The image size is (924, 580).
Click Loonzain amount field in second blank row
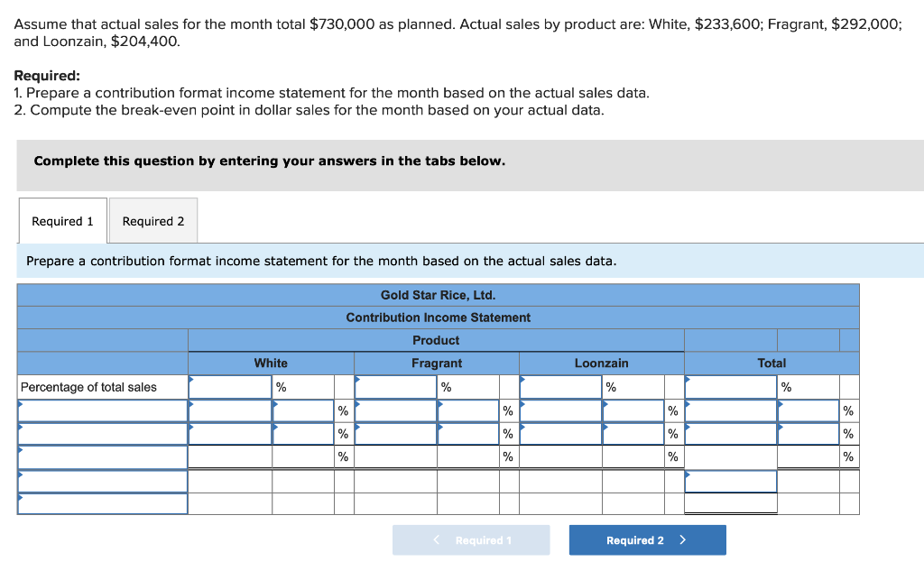pyautogui.click(x=561, y=434)
